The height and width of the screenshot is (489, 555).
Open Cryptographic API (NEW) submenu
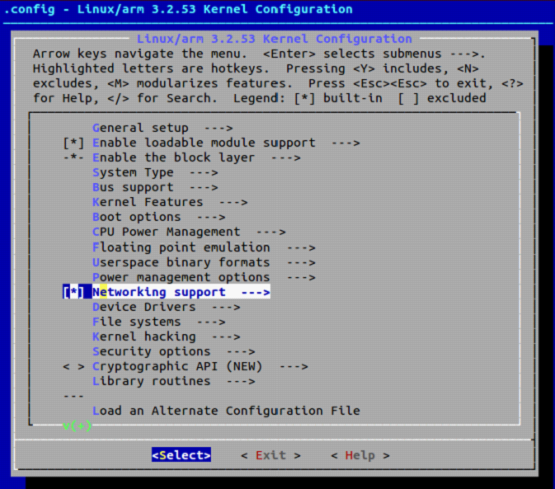coord(200,366)
